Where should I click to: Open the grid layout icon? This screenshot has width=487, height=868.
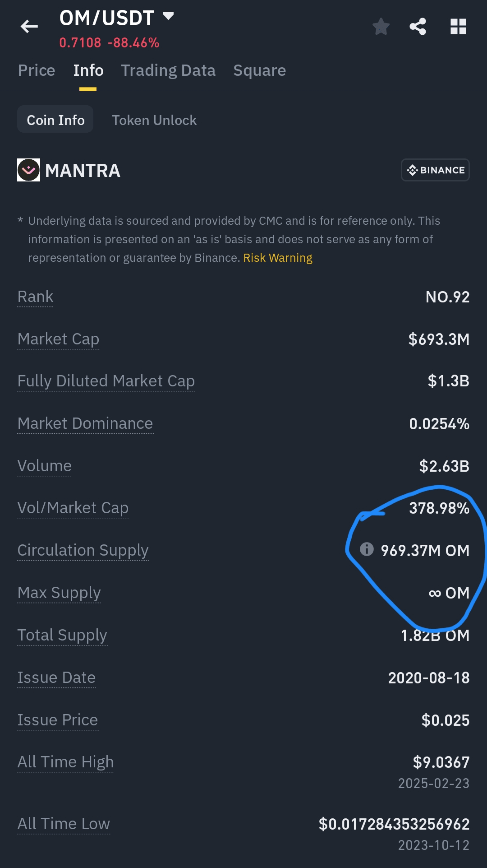point(458,27)
